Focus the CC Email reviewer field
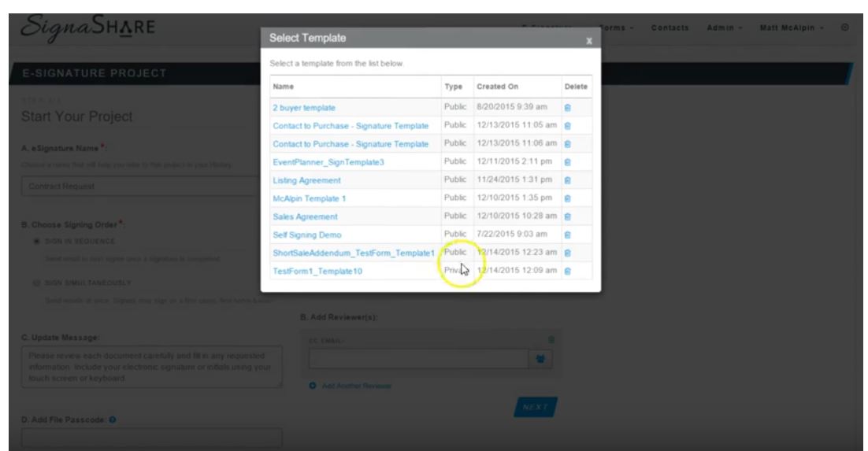The width and height of the screenshot is (868, 451). click(x=418, y=359)
